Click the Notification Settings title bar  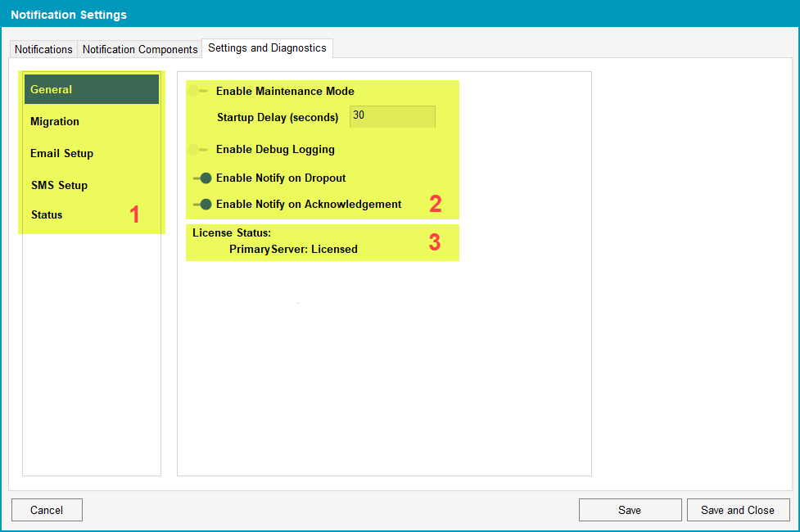[x=400, y=14]
